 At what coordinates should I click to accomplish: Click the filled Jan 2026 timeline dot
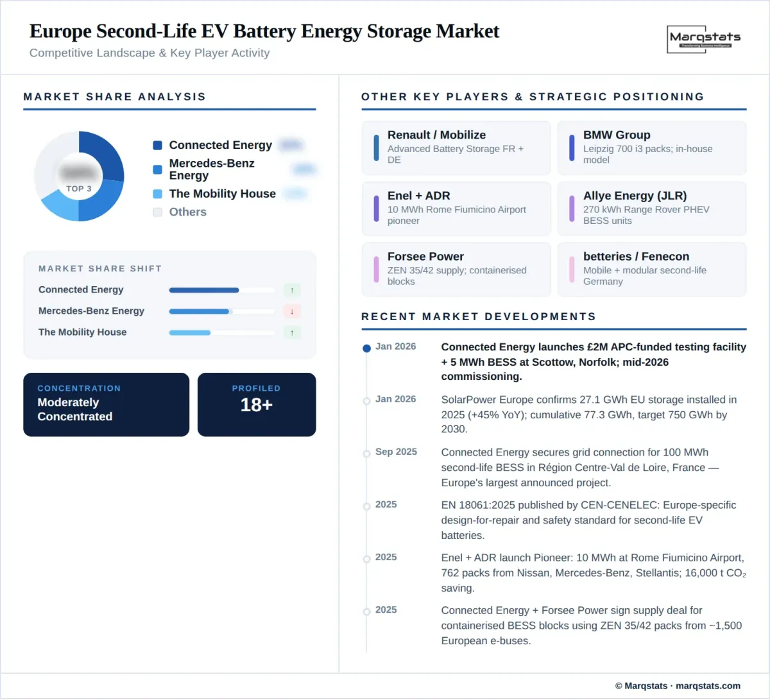(x=366, y=348)
